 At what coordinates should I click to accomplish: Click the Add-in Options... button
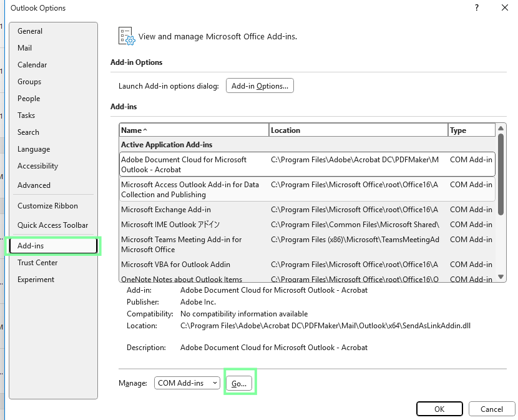pyautogui.click(x=260, y=86)
